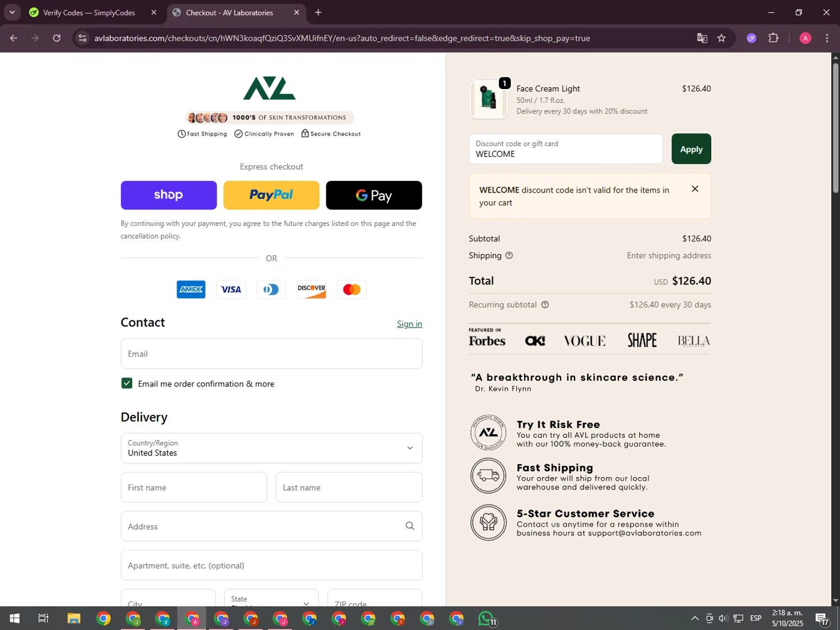Viewport: 840px width, 630px height.
Task: Click the Try It Risk Free heading
Action: (558, 424)
